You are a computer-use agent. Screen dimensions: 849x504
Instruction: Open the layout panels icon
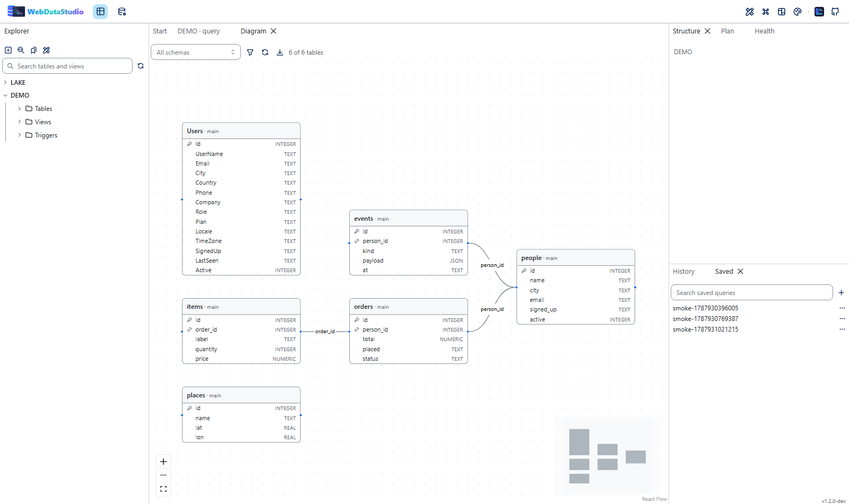pyautogui.click(x=782, y=12)
